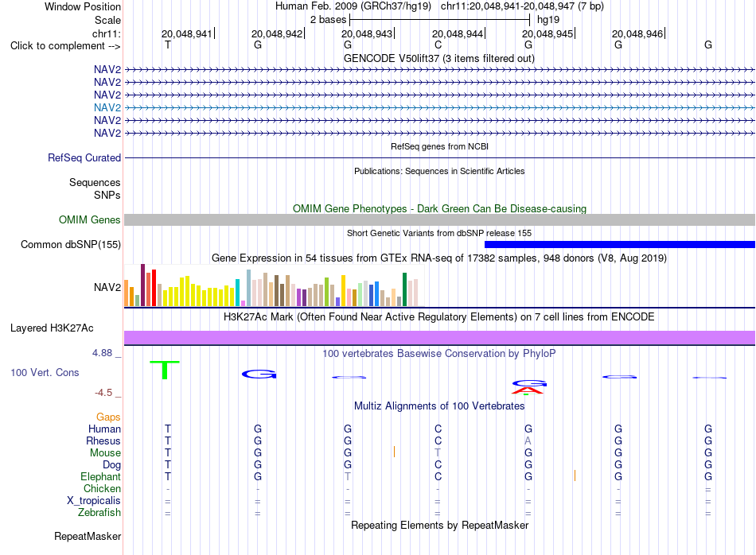
Task: Click 'RefSeq genes from NCBI' track title
Action: click(x=439, y=146)
